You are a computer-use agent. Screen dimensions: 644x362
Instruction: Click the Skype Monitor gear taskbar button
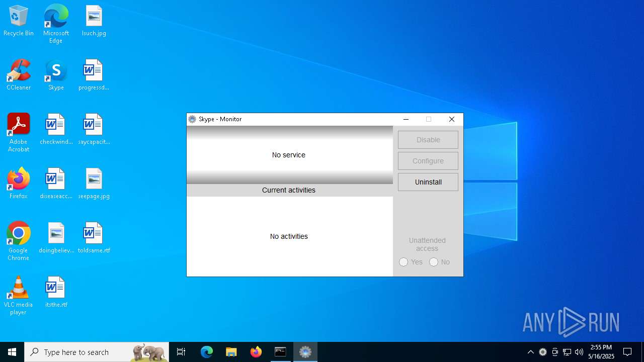pos(305,352)
